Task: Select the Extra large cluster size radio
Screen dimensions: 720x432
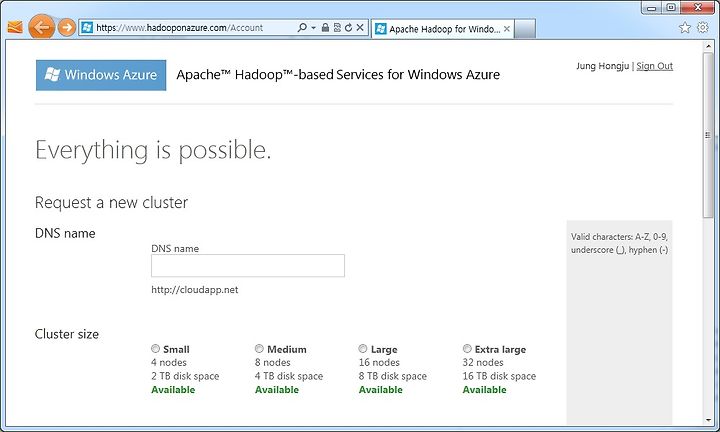Action: [467, 348]
